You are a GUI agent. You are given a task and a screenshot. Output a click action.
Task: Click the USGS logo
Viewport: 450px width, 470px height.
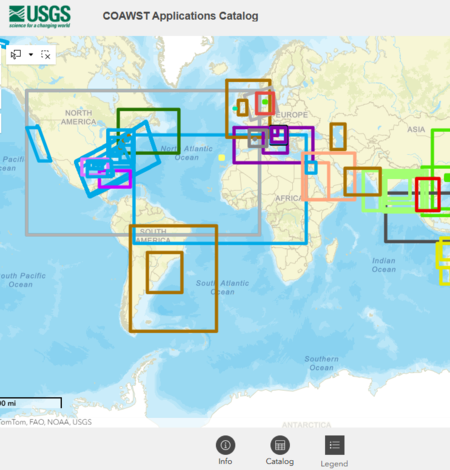(40, 16)
